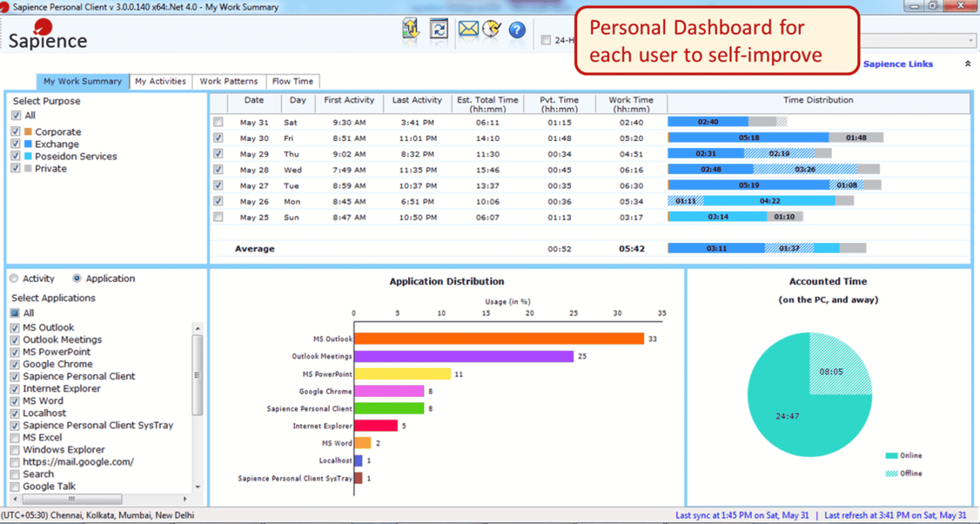Image resolution: width=980 pixels, height=524 pixels.
Task: Switch to the My Activities tab
Action: pos(160,81)
